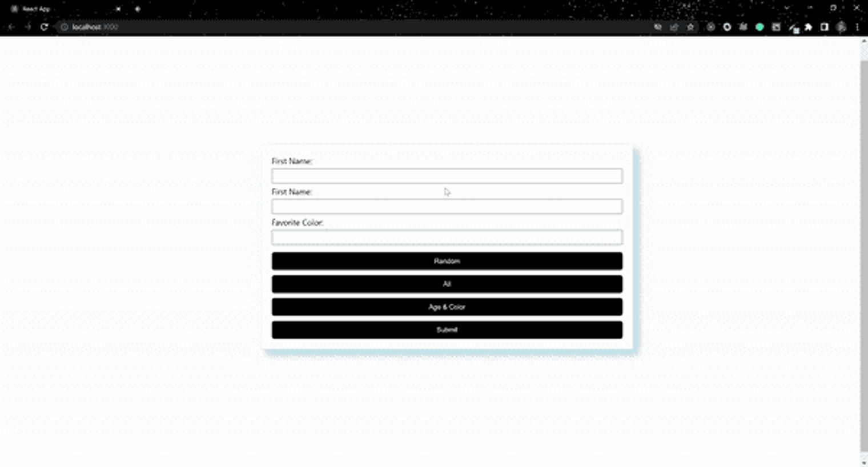
Task: Close the React App tab
Action: [x=118, y=9]
